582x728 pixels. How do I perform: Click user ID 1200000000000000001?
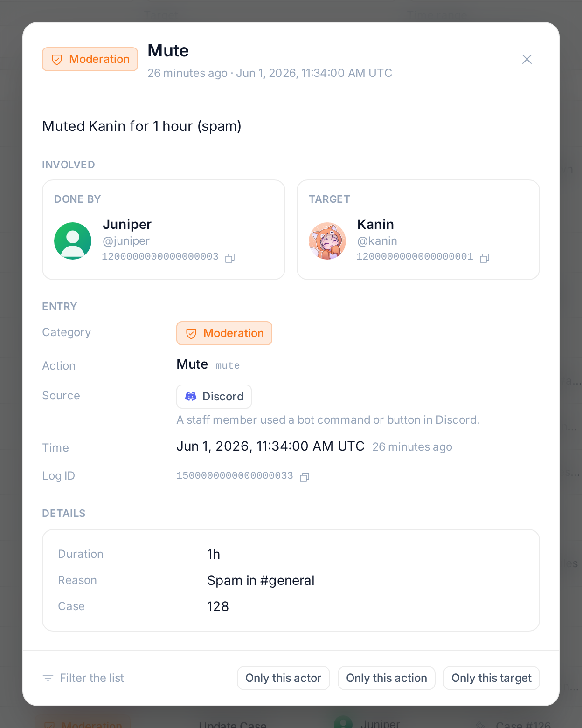point(415,257)
